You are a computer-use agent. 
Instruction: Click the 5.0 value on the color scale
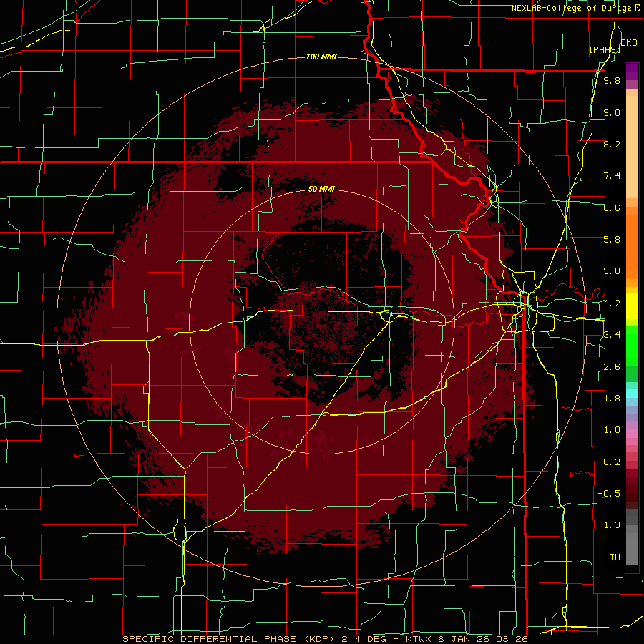(x=612, y=271)
